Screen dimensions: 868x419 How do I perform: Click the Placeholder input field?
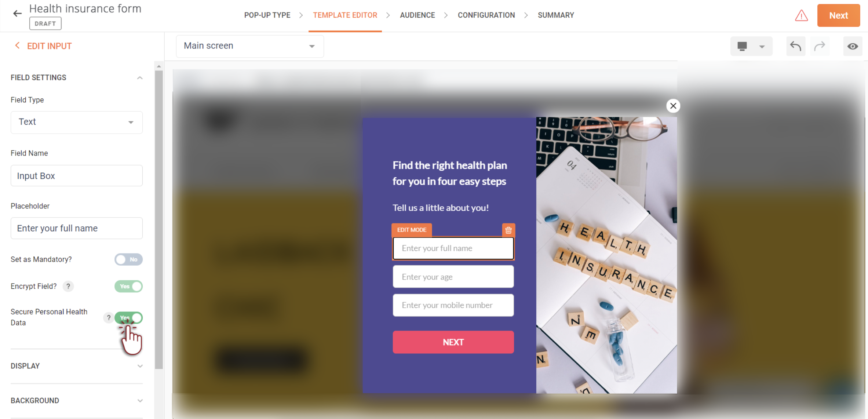click(77, 228)
